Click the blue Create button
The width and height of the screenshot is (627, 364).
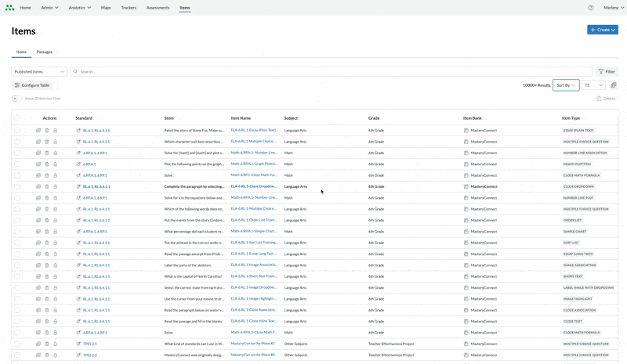pos(602,30)
